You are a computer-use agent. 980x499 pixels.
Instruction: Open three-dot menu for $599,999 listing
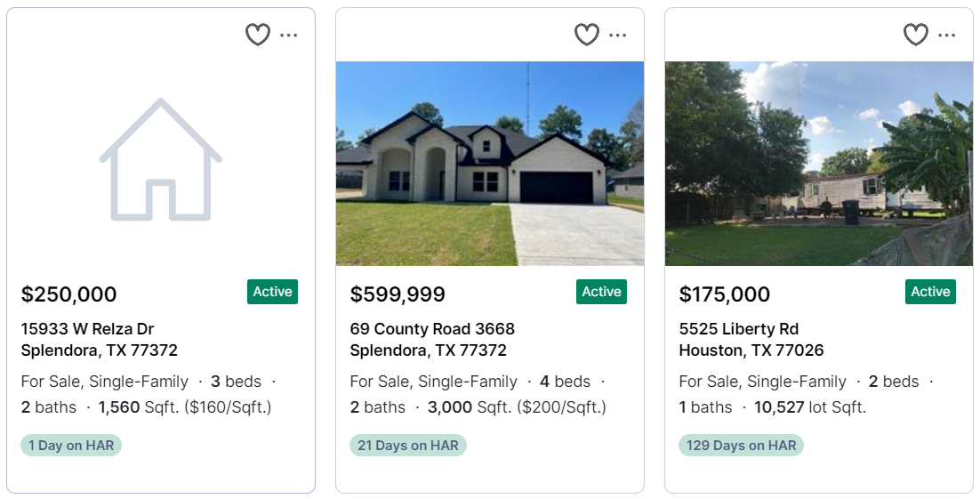tap(617, 35)
